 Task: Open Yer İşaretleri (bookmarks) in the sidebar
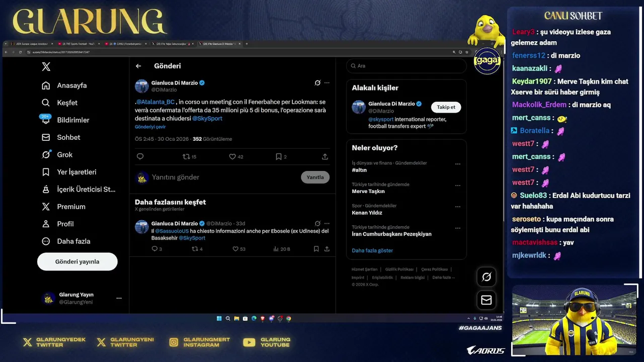pos(68,172)
